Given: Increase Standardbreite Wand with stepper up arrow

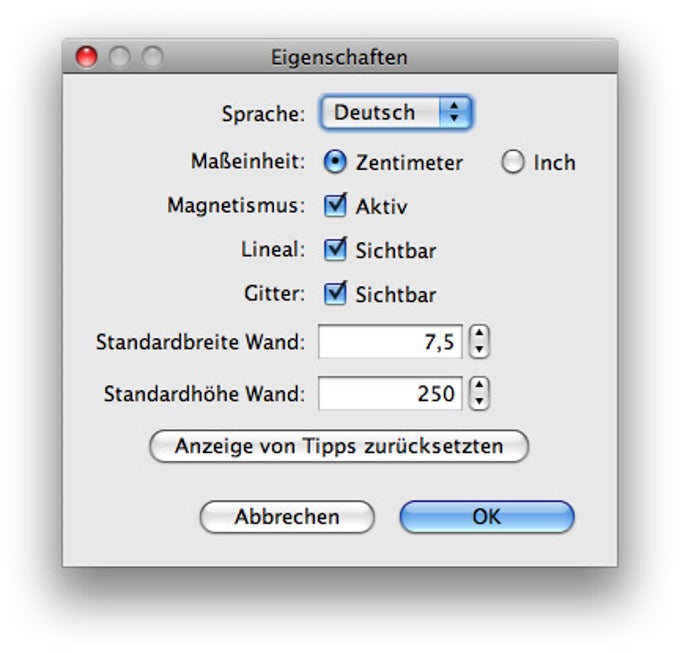Looking at the screenshot, I should [x=480, y=335].
